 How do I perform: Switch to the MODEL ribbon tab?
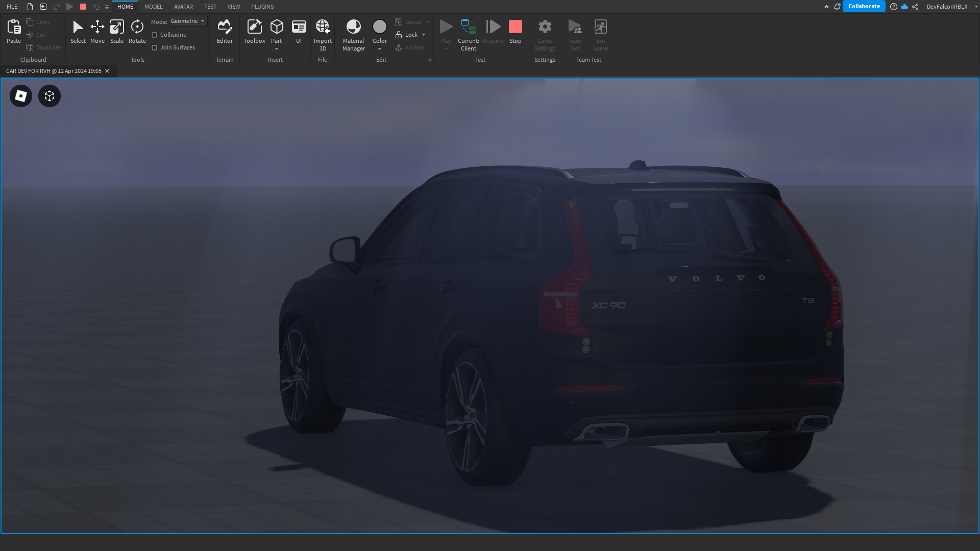click(x=153, y=7)
